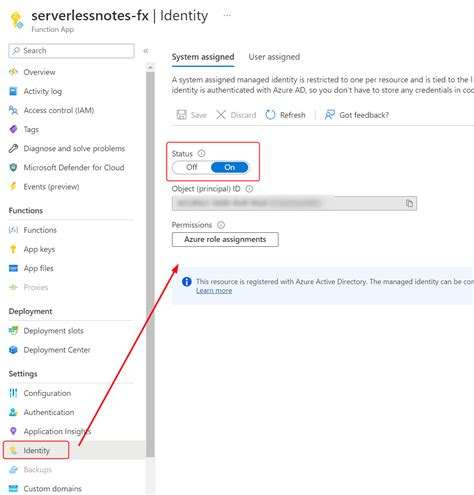Follow the Learn more link
This screenshot has width=474, height=495.
tap(214, 290)
